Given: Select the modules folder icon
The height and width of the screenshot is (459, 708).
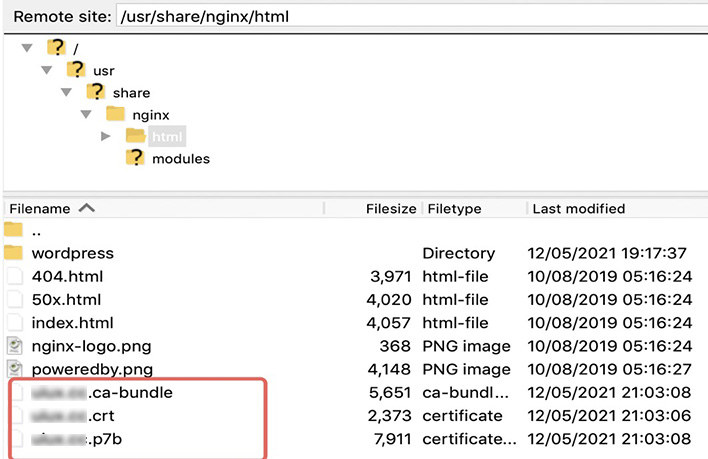Looking at the screenshot, I should pos(135,158).
